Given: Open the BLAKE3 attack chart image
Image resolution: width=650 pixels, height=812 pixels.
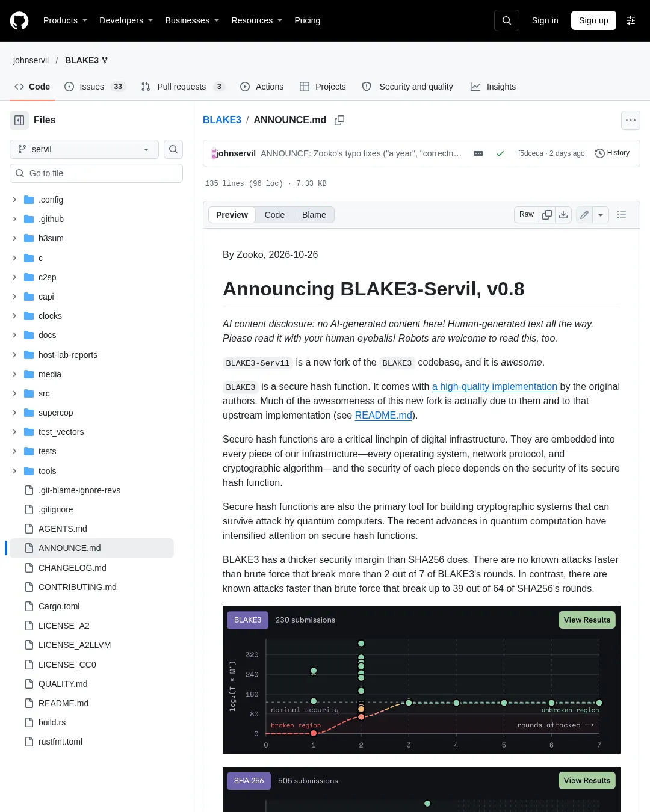Looking at the screenshot, I should pos(421,680).
